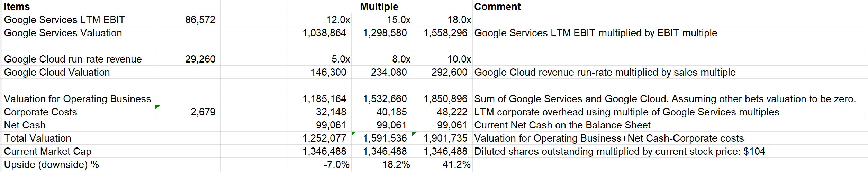Select the Market Cap 1,346,488 under 18.0x

(x=442, y=151)
